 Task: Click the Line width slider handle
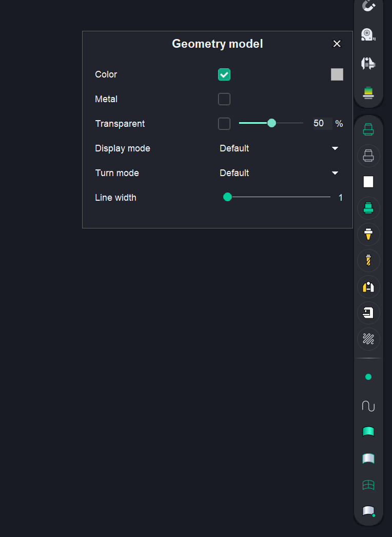click(x=228, y=197)
